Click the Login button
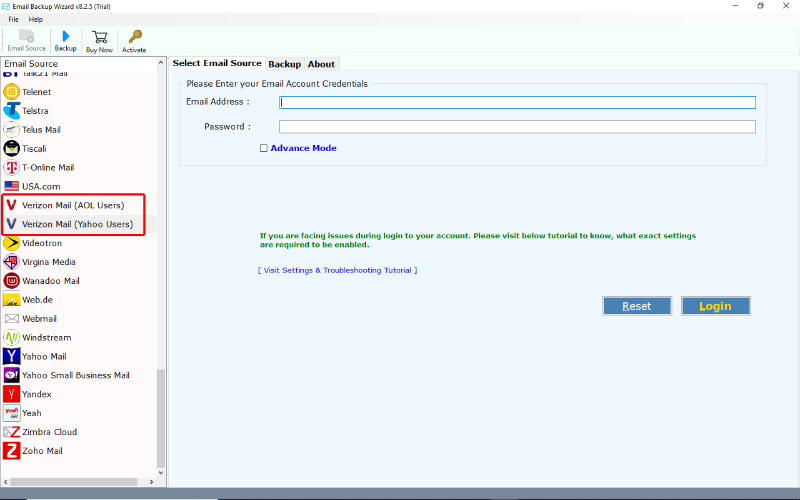The width and height of the screenshot is (800, 500). point(715,306)
